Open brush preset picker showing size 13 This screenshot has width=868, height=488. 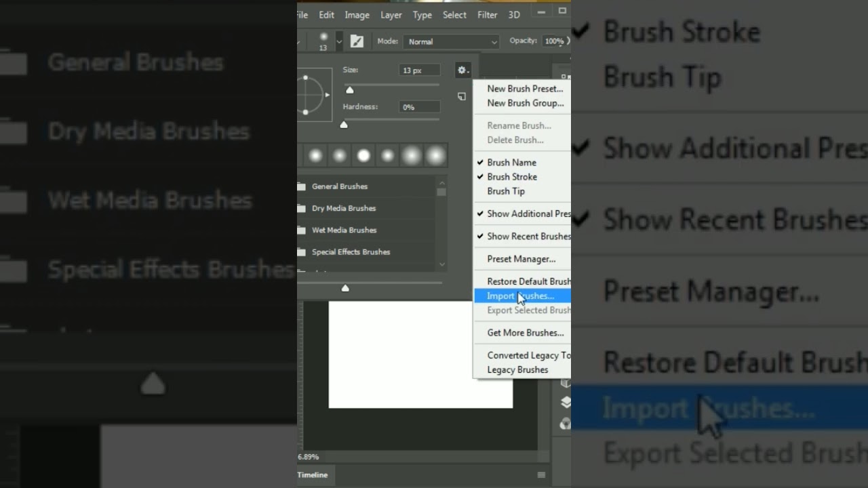tap(323, 41)
